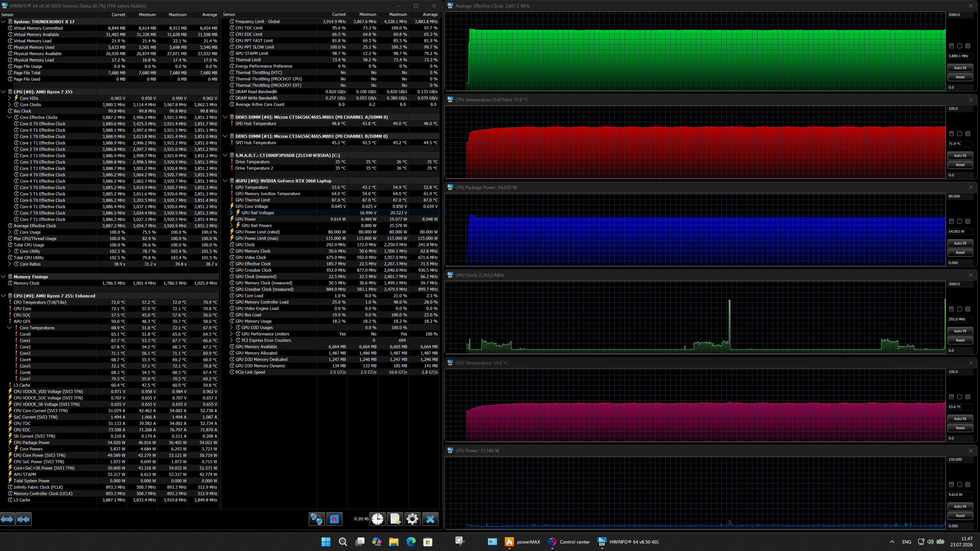Click the battery icon in system tray
Viewport: 980px width, 551px height.
coord(940,542)
